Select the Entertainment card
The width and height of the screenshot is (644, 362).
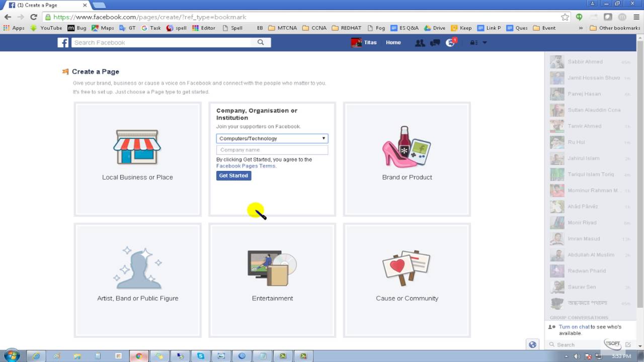click(272, 280)
